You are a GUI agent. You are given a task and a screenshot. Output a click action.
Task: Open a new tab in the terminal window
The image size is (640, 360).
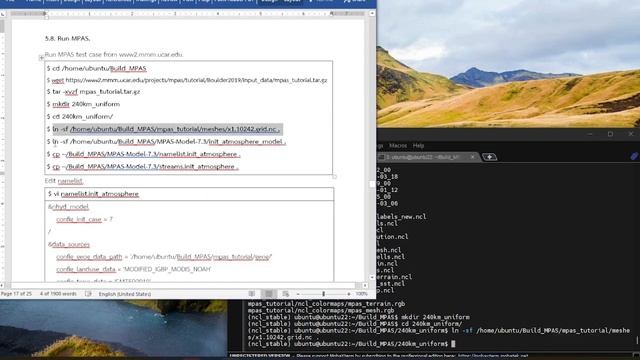(489, 157)
